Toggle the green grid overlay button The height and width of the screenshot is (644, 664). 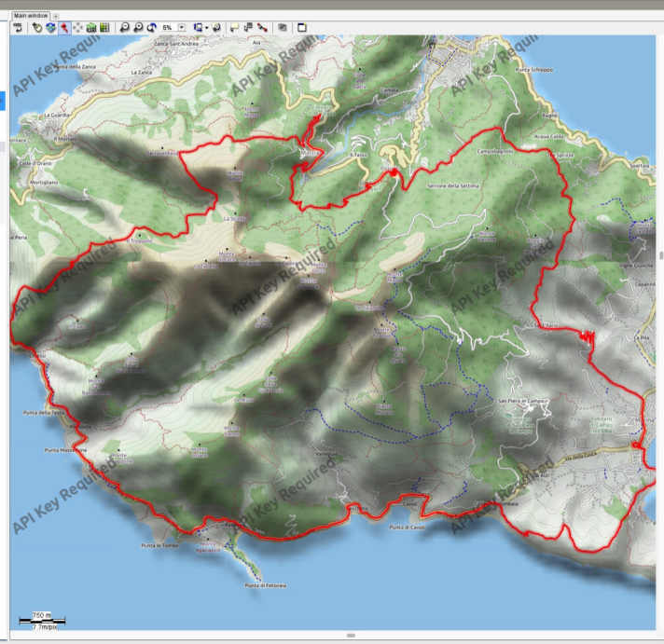104,28
